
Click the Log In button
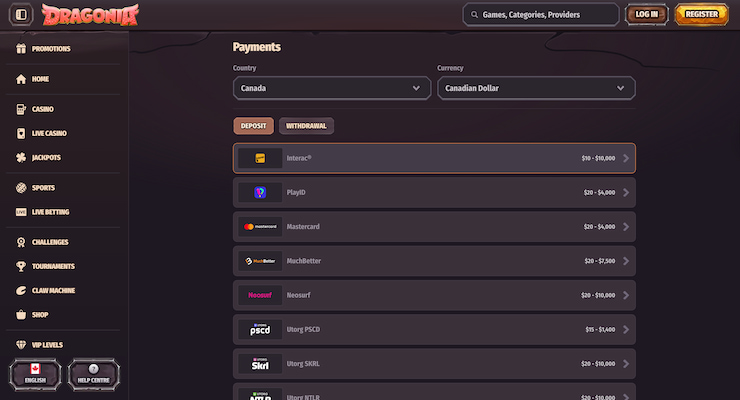tap(646, 14)
